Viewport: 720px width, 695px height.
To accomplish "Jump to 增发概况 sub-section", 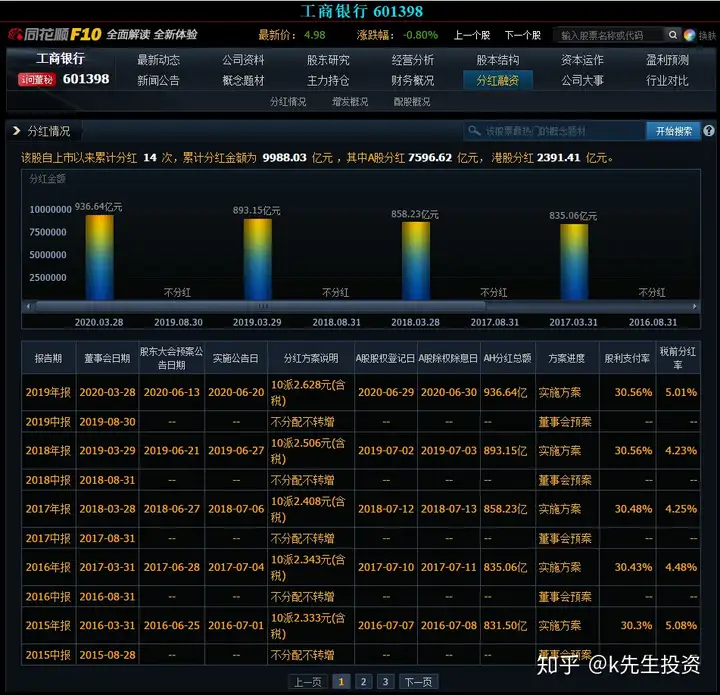I will pos(350,101).
